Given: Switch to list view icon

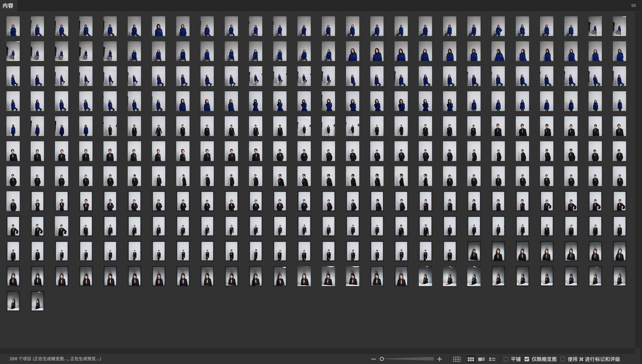Looking at the screenshot, I should 492,359.
